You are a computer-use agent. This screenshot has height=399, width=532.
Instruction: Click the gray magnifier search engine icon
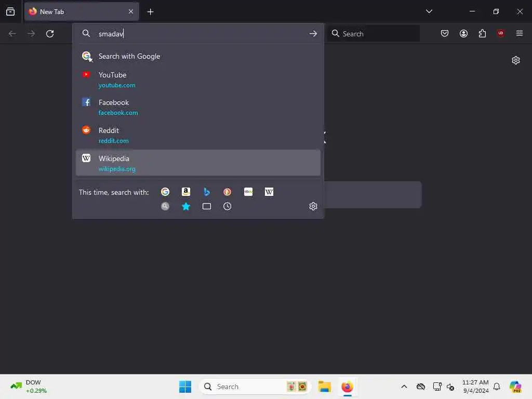click(165, 206)
